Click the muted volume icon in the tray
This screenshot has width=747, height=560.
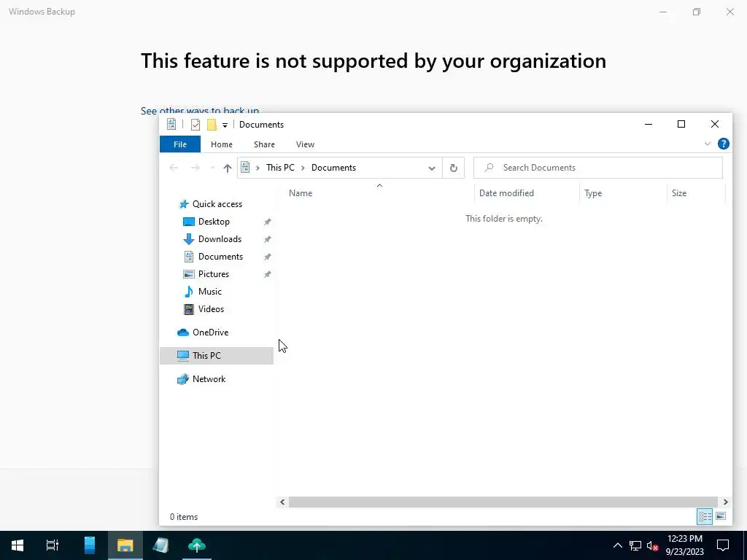click(x=652, y=545)
